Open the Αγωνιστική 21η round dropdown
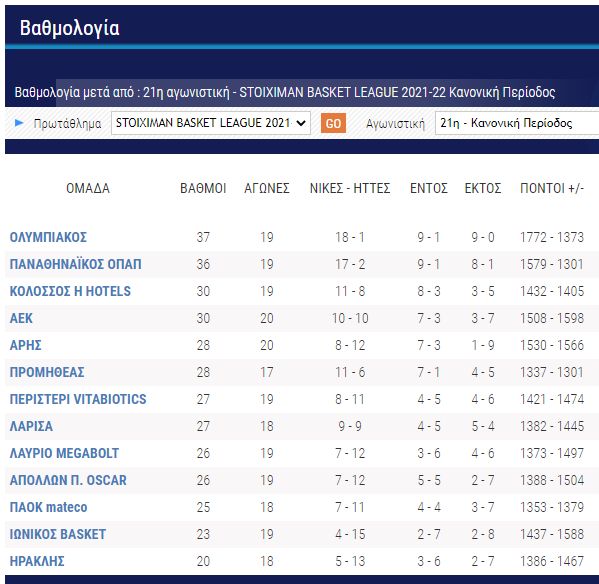The width and height of the screenshot is (599, 584). (x=517, y=123)
